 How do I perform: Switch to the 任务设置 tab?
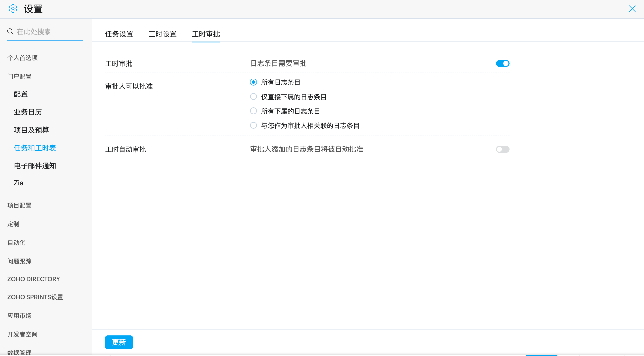(x=119, y=34)
